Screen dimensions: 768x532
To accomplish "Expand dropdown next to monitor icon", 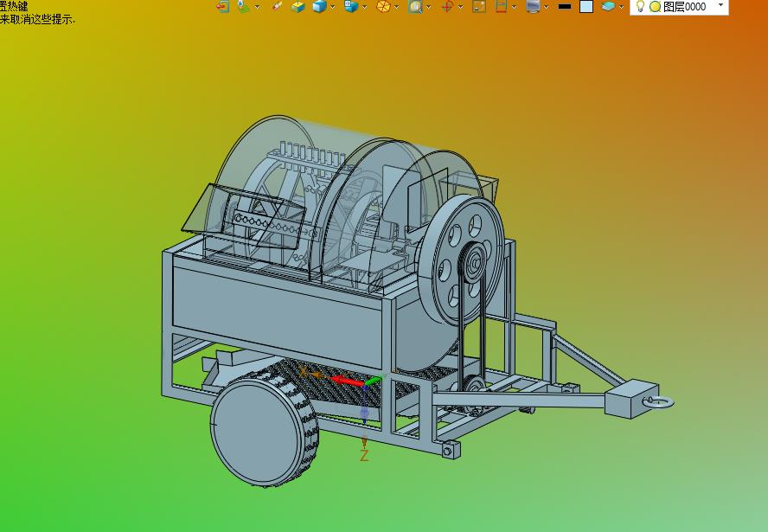I will [x=546, y=7].
